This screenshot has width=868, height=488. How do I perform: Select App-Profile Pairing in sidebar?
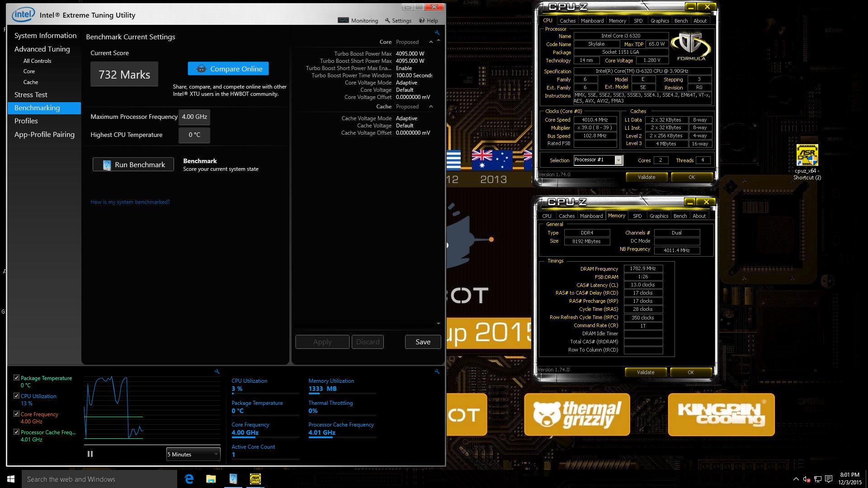(44, 135)
